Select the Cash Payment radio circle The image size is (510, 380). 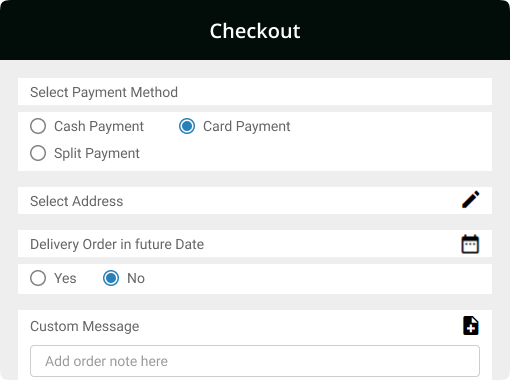click(x=38, y=126)
